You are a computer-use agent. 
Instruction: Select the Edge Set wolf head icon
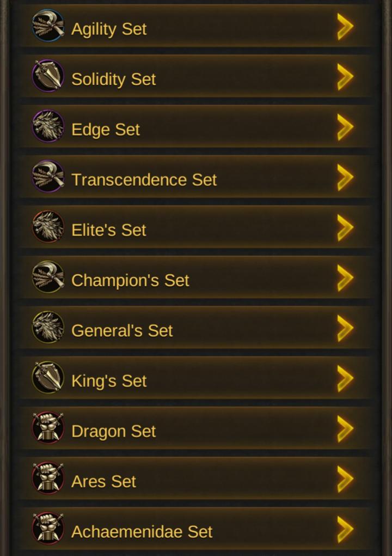[47, 126]
